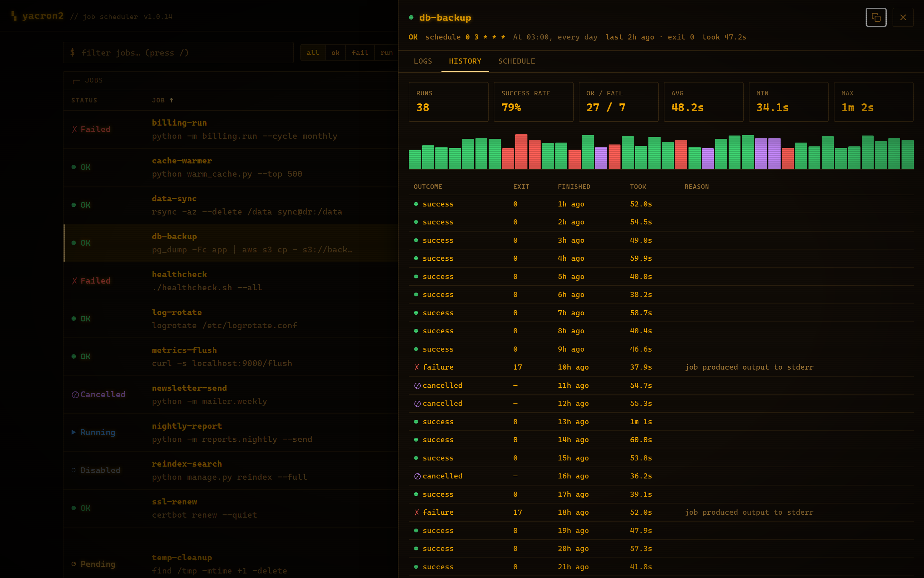Switch to the HISTORY tab
This screenshot has width=924, height=578.
click(x=465, y=61)
